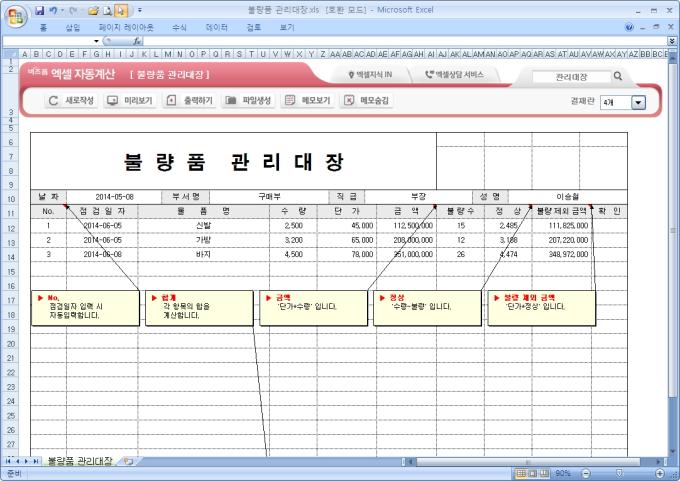Click the 파일생성 button

pyautogui.click(x=248, y=101)
